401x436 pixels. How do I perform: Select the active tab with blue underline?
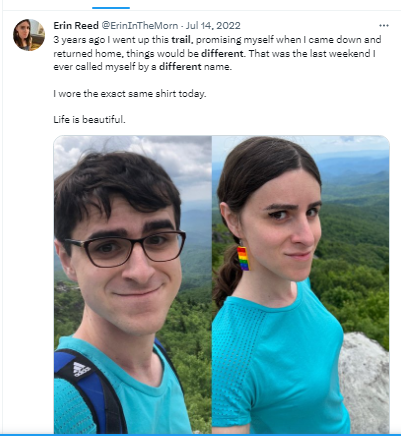pos(111,5)
